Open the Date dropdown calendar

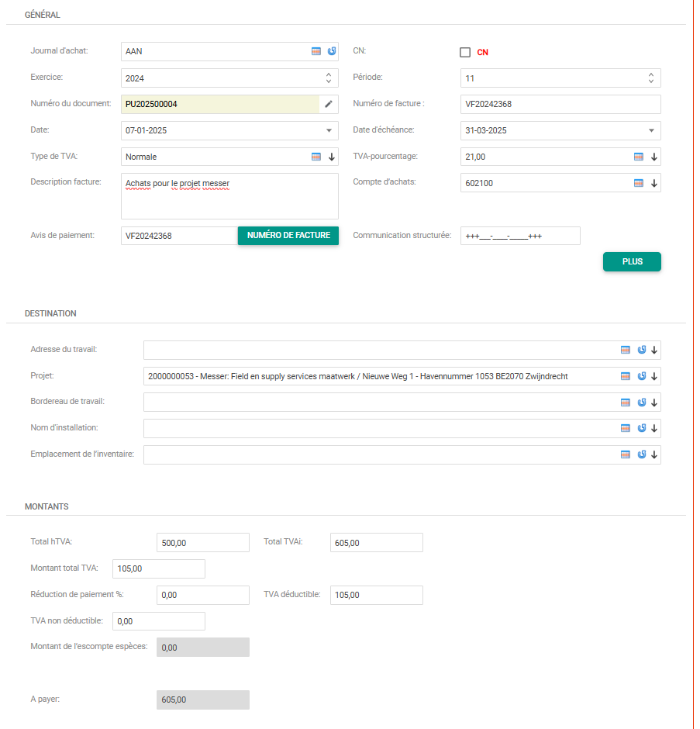[x=329, y=130]
